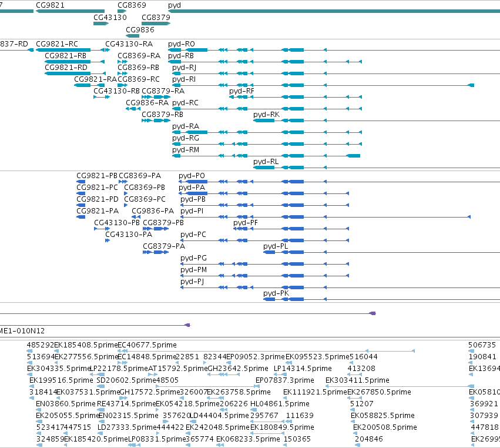This screenshot has height=448, width=500.
Task: Open the pyd-RJ transcript label
Action: click(184, 68)
